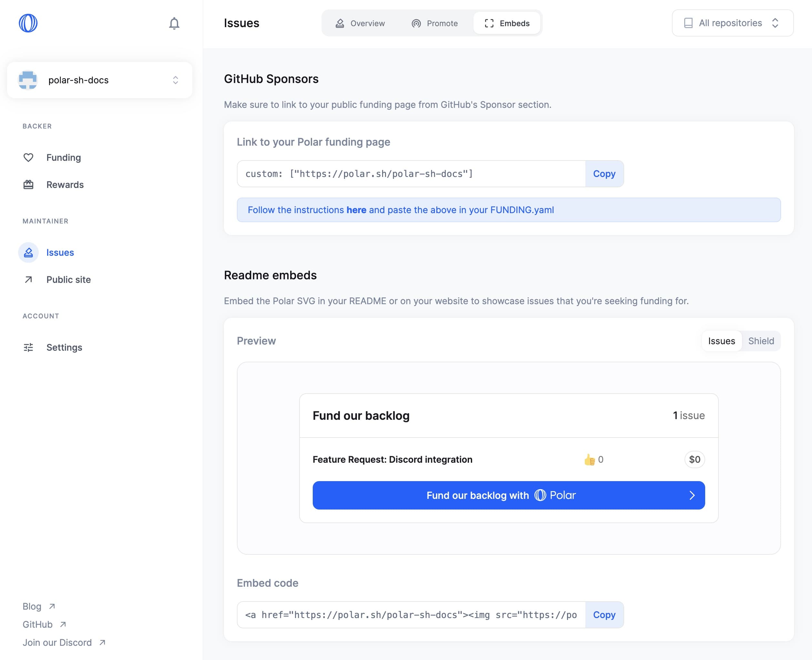Switch to the Promote tab
The width and height of the screenshot is (812, 660).
pos(435,23)
